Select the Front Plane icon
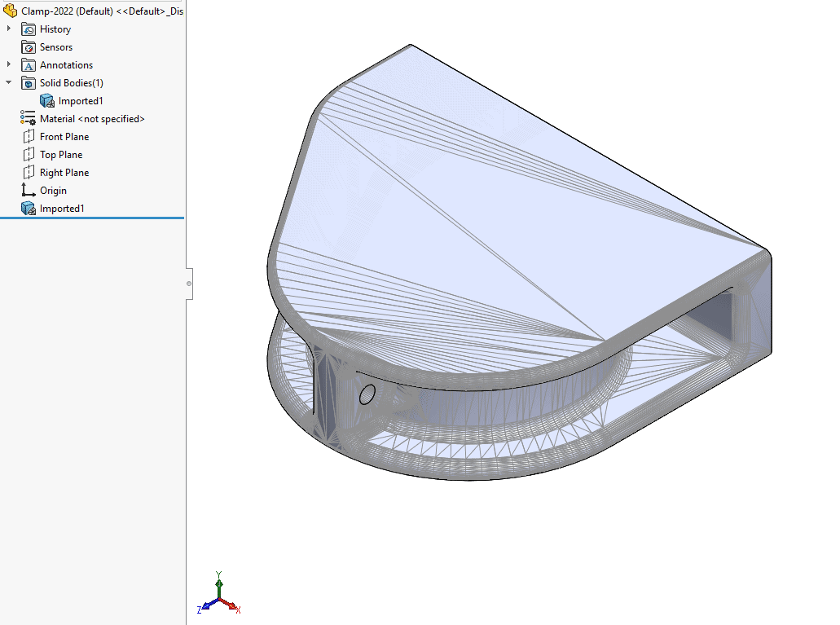The image size is (840, 625). [29, 136]
